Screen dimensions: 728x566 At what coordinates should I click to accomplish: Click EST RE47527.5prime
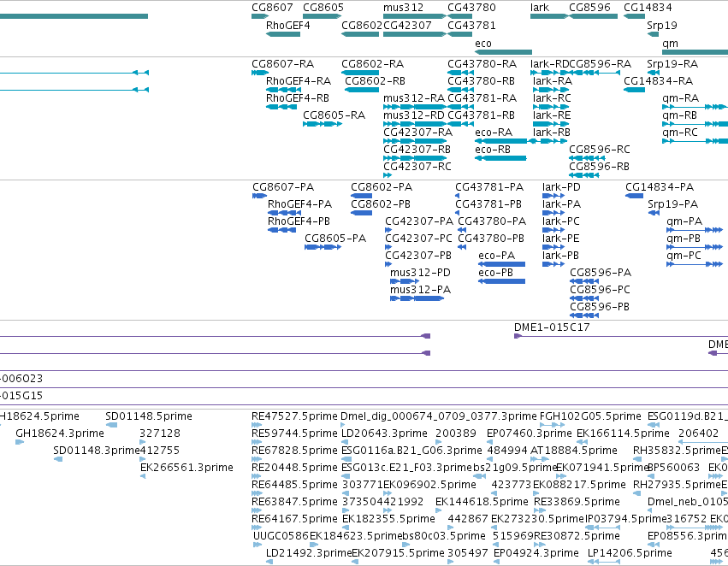click(257, 425)
